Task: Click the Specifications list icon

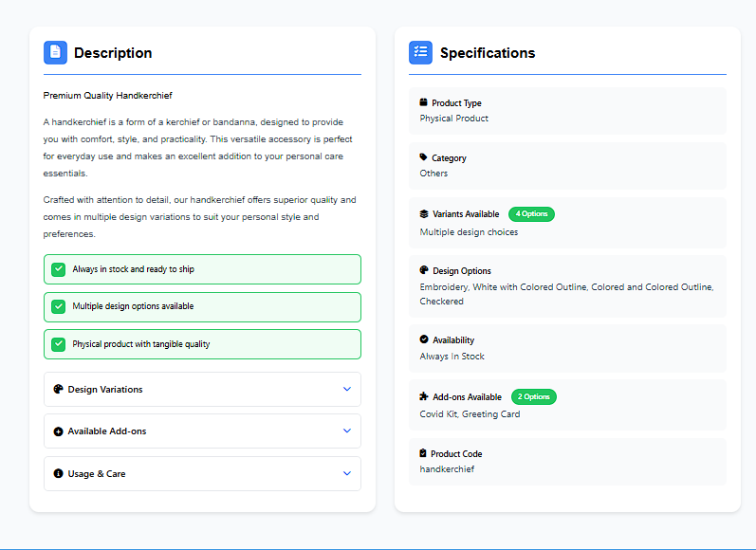Action: coord(420,52)
